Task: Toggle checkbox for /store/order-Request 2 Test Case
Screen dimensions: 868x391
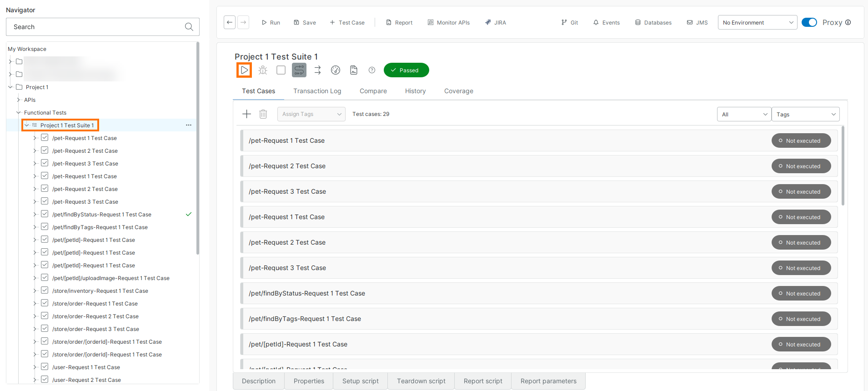Action: point(45,316)
